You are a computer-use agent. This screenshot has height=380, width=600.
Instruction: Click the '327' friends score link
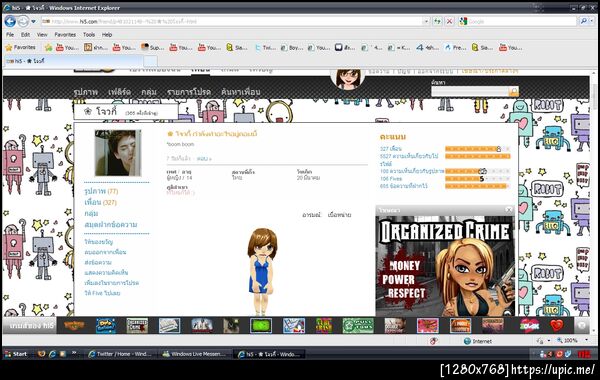pos(390,148)
